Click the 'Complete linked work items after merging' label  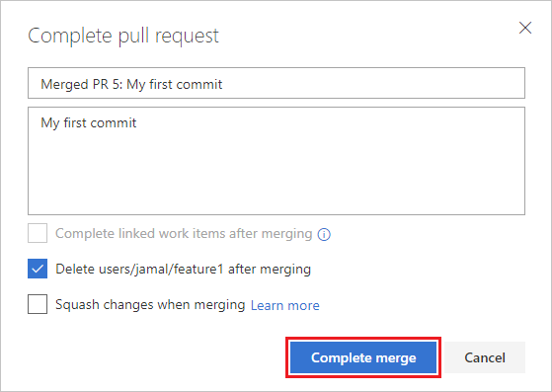(184, 234)
